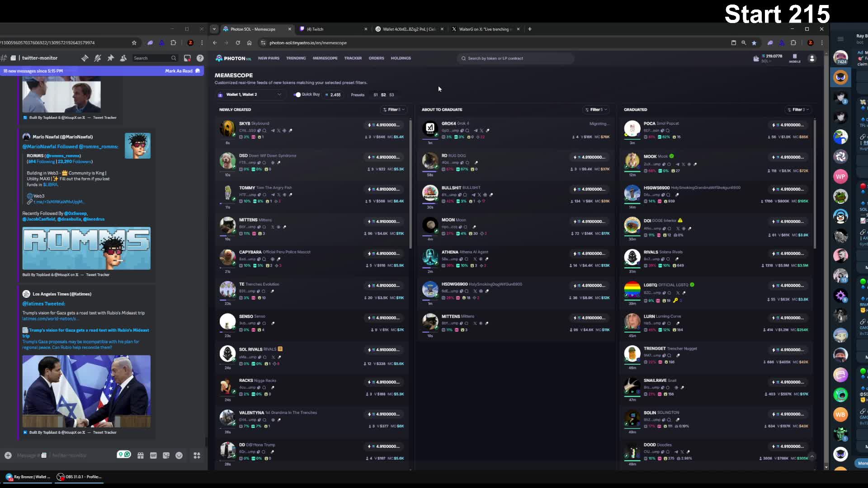Open SKYB Telegram link icon
The image size is (868, 488).
(x=273, y=131)
